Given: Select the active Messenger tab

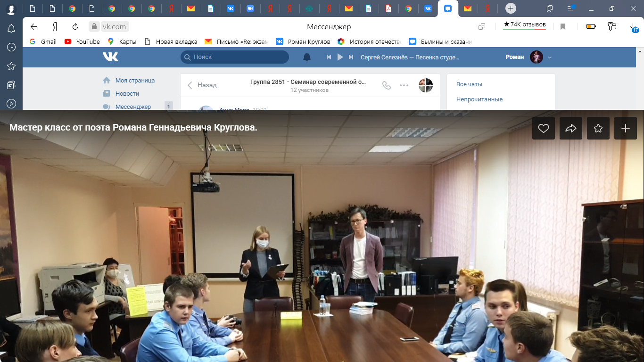Looking at the screenshot, I should pos(448,8).
